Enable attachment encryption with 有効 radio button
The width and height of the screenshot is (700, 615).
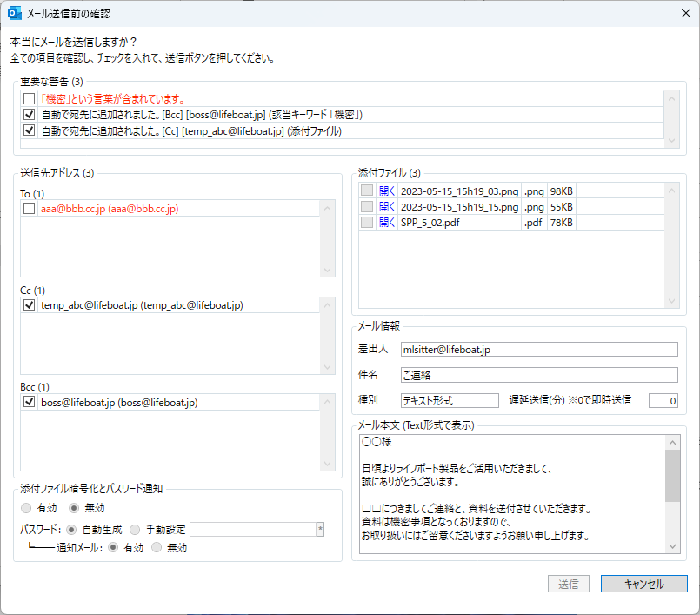pyautogui.click(x=27, y=508)
